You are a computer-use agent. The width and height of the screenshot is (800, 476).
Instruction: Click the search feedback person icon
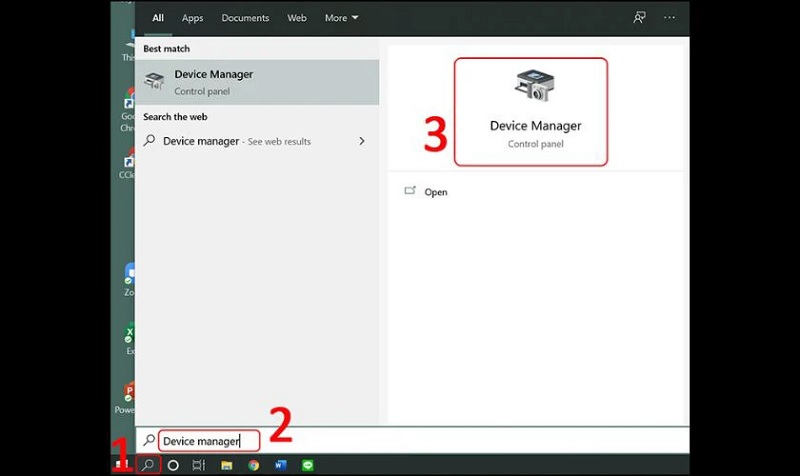coord(639,18)
